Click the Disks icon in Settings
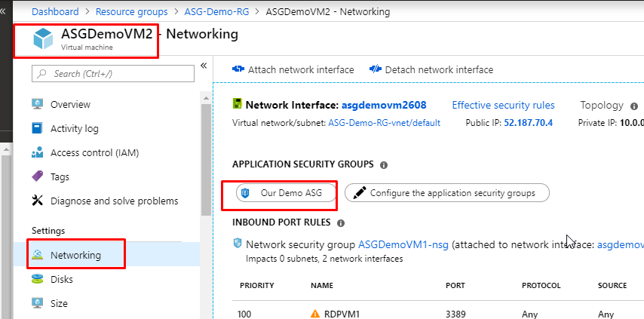Viewport: 644px width, 319px height. pyautogui.click(x=38, y=280)
